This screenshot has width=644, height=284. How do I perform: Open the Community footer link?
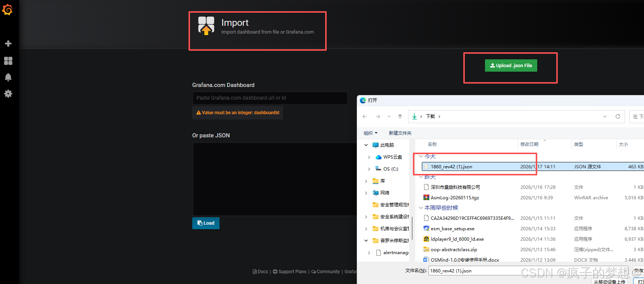tap(326, 272)
